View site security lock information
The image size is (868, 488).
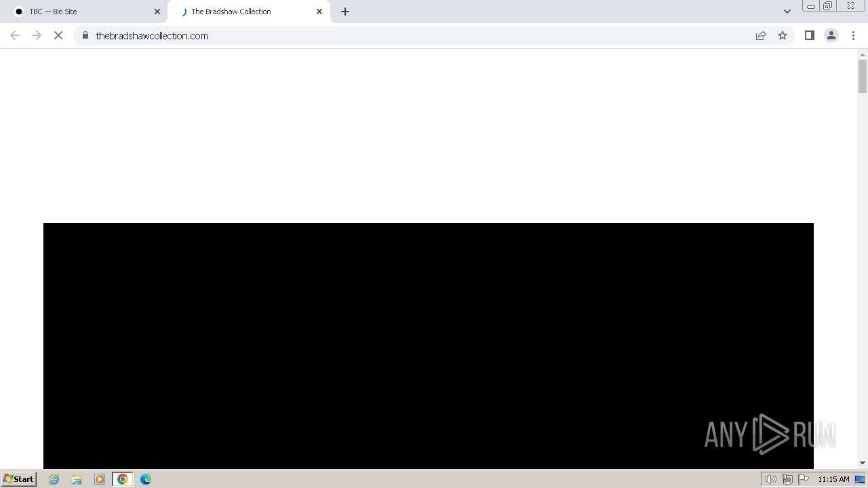(x=85, y=35)
